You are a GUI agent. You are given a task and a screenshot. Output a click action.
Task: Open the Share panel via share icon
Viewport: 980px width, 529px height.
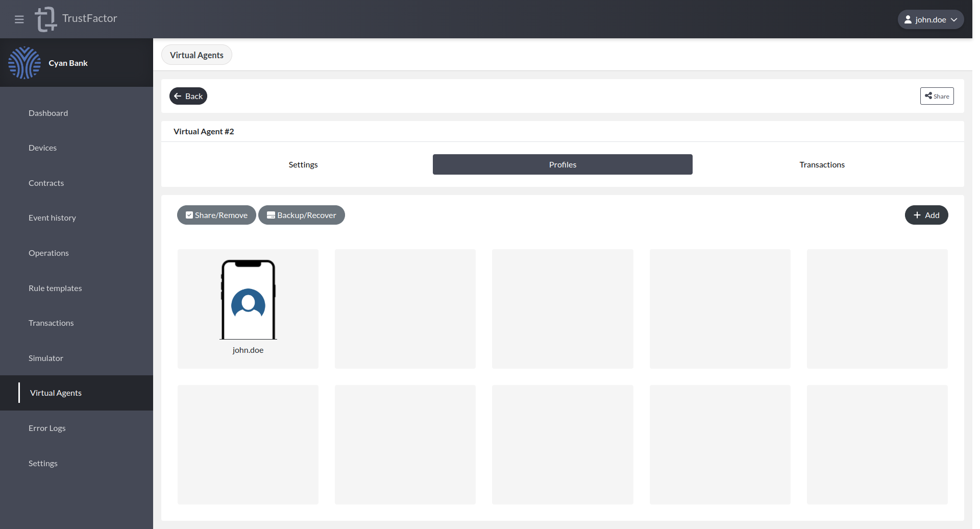[x=929, y=95]
